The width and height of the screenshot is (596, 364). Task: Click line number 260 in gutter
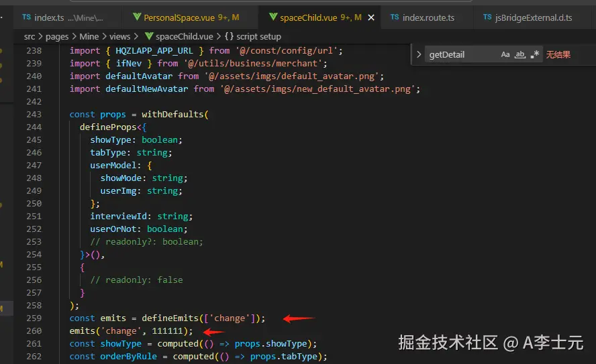coord(34,331)
